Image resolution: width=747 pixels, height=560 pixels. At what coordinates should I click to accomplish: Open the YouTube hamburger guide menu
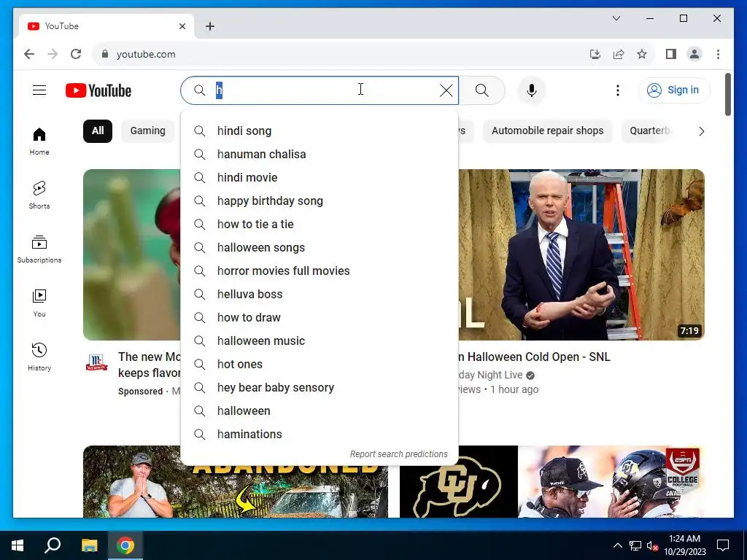(39, 90)
